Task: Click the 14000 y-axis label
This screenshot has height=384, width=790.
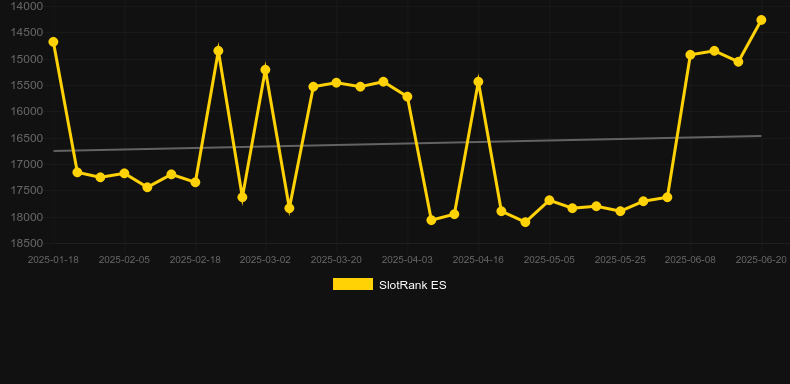Action: point(27,6)
